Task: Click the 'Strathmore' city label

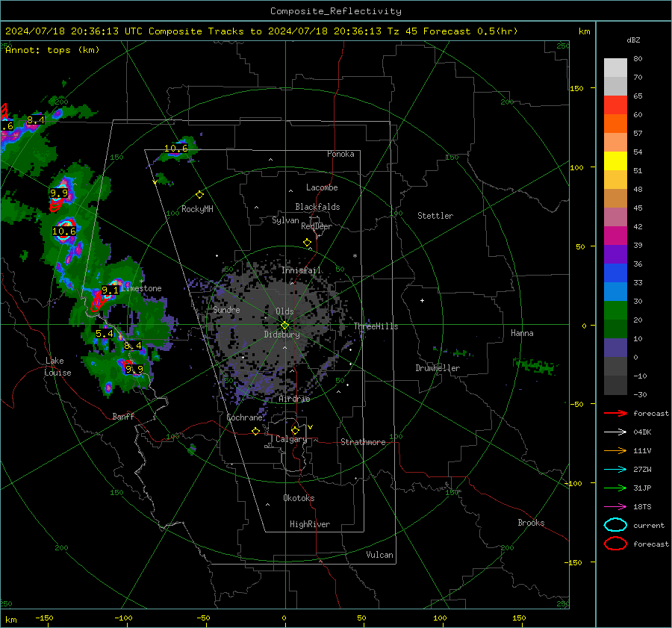Action: coord(363,442)
